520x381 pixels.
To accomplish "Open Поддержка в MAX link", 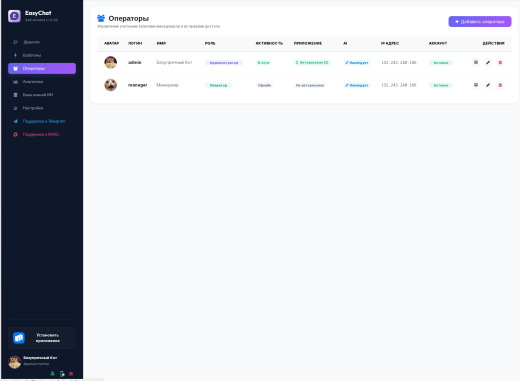I will [x=42, y=134].
